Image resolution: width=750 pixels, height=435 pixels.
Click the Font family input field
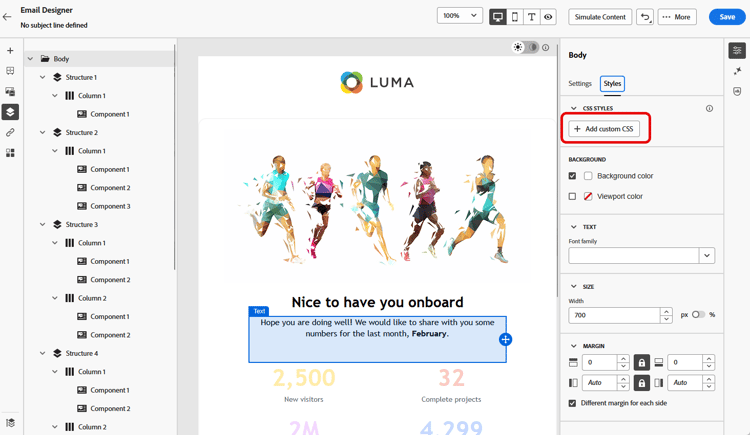[633, 256]
